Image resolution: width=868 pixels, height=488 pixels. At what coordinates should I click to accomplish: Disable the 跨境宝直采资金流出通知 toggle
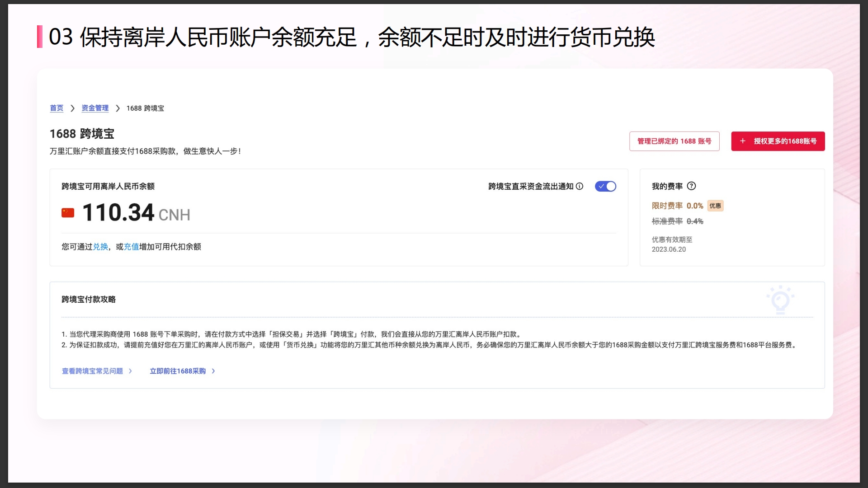pos(606,186)
